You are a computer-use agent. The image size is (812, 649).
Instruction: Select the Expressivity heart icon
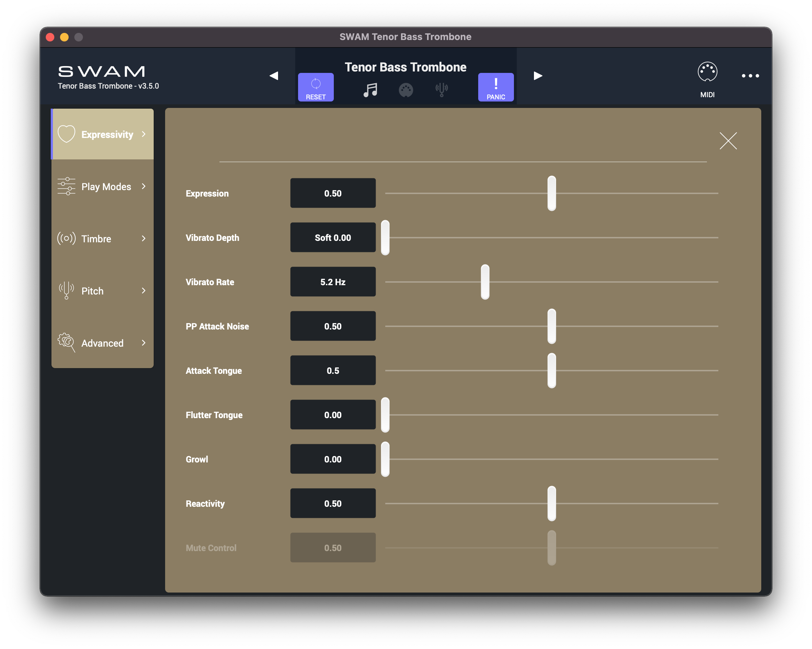[x=66, y=134]
